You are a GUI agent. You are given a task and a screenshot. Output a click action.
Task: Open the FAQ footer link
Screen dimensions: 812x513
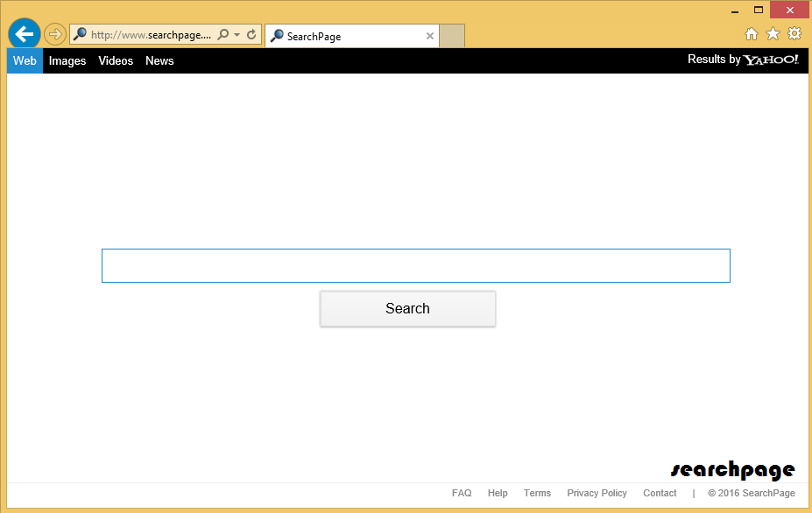462,494
